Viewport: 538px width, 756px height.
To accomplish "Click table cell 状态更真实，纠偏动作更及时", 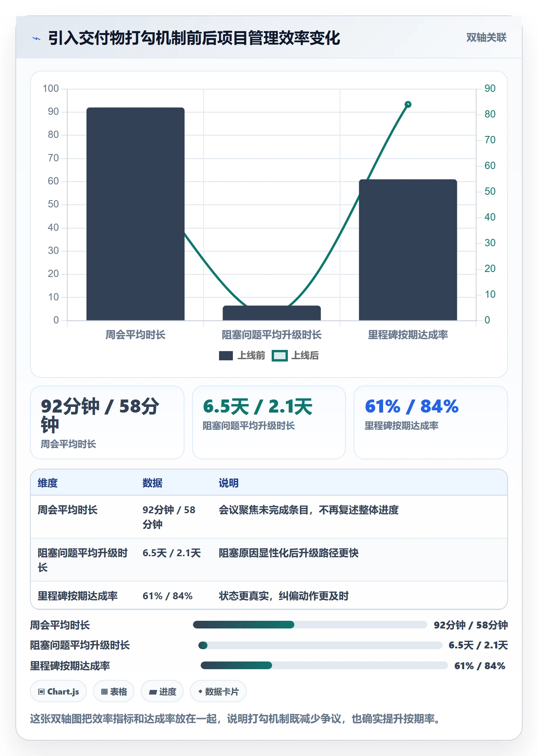I will click(x=284, y=596).
